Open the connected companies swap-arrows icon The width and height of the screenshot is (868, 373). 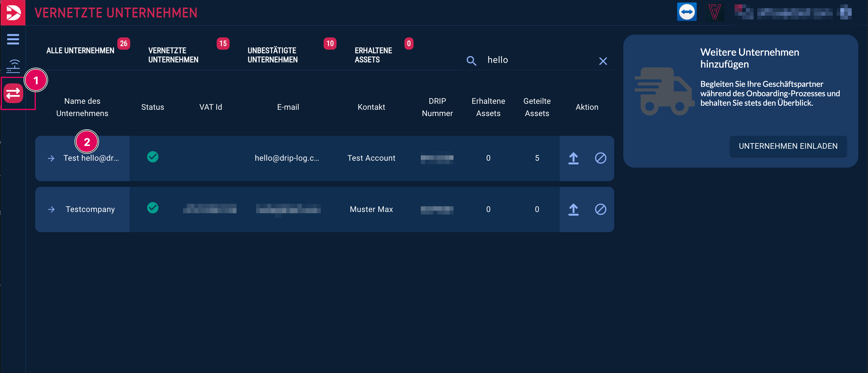[x=13, y=93]
